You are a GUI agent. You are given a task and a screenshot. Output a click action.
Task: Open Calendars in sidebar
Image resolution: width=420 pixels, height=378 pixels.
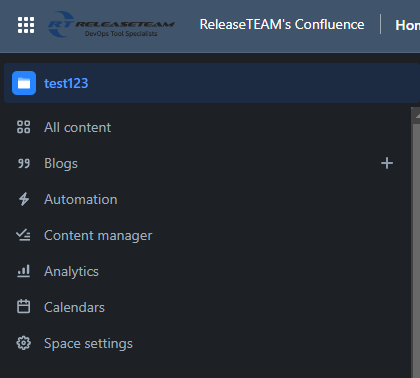(x=74, y=307)
